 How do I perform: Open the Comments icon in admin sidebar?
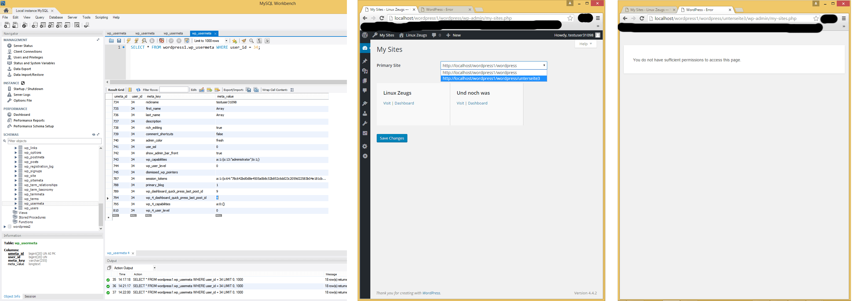(365, 90)
